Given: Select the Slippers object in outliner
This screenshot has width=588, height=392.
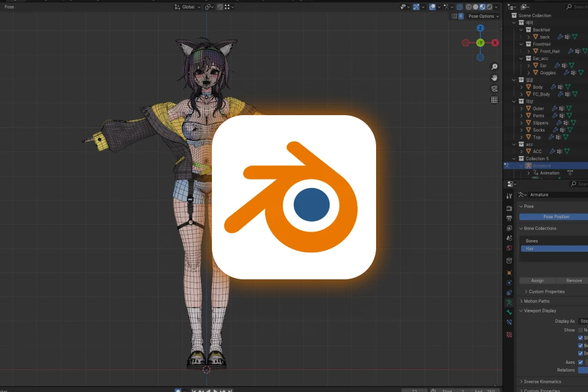Looking at the screenshot, I should [540, 123].
